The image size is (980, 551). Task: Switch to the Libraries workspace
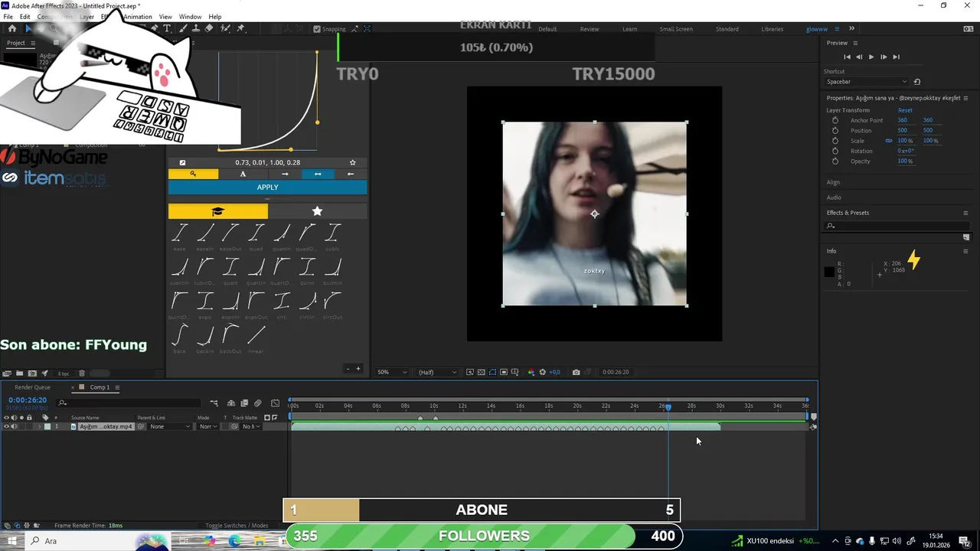pos(772,29)
